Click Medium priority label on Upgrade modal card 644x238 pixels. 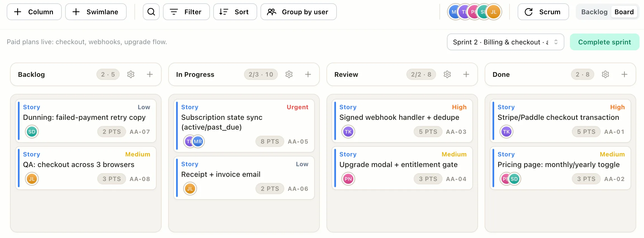pos(454,154)
